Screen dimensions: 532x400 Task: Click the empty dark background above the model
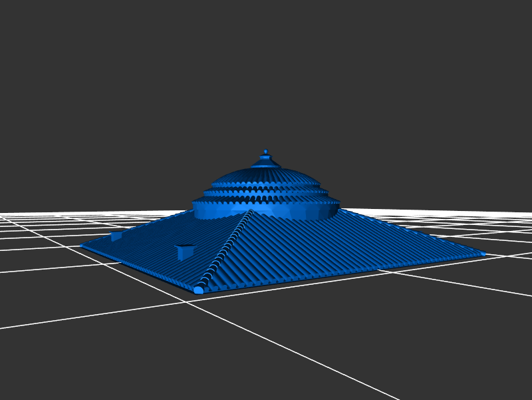pyautogui.click(x=266, y=67)
